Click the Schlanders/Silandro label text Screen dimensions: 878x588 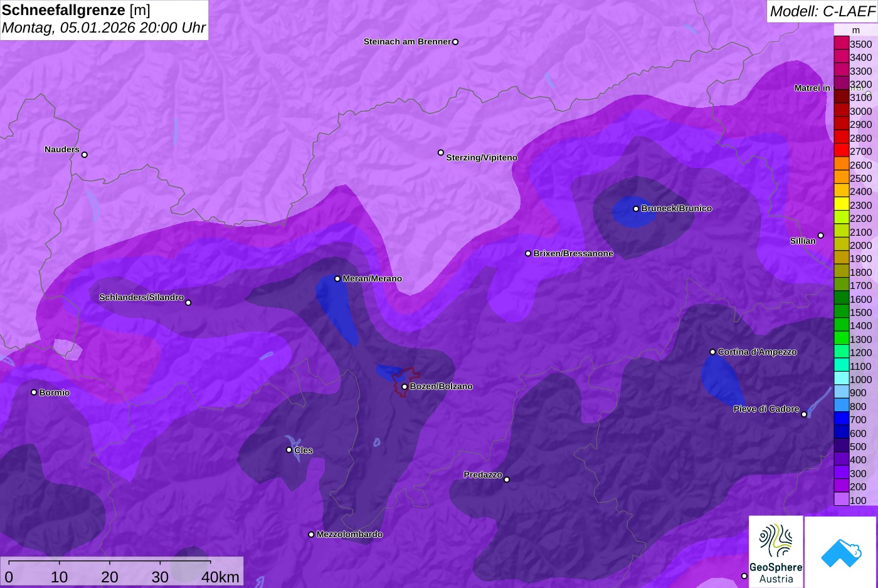point(141,298)
